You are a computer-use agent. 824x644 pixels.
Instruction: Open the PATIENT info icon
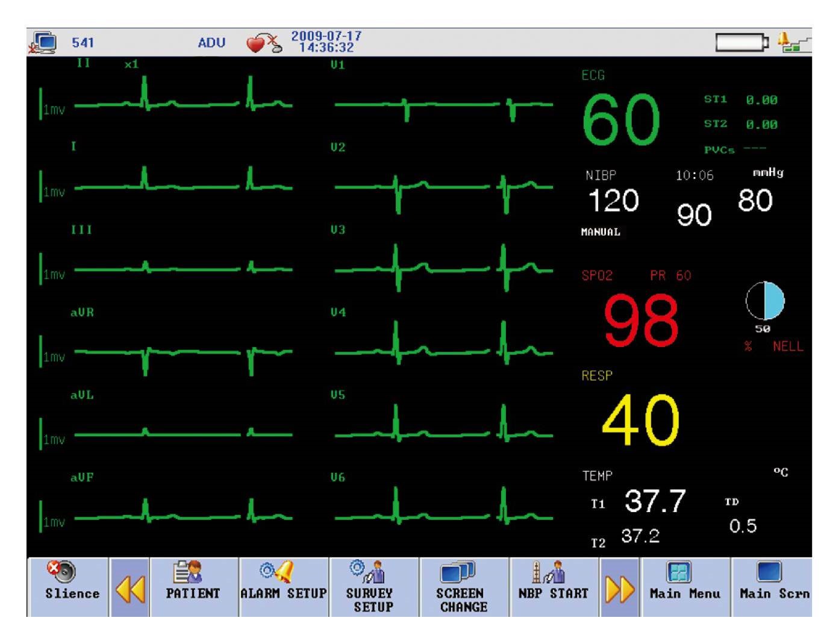click(x=188, y=572)
